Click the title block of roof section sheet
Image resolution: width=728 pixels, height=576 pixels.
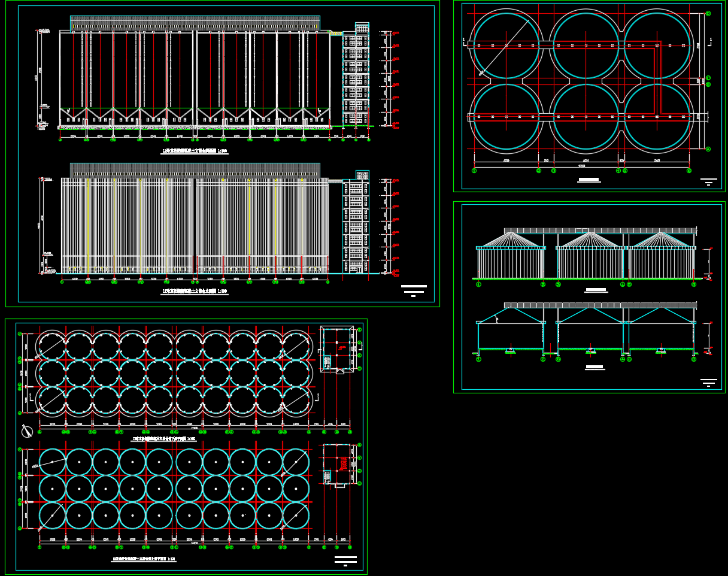(708, 381)
